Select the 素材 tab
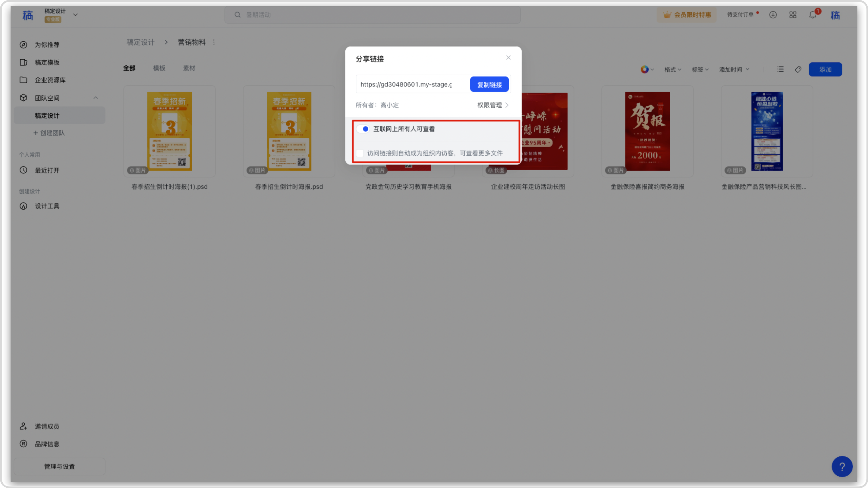Image resolution: width=868 pixels, height=488 pixels. (x=189, y=68)
